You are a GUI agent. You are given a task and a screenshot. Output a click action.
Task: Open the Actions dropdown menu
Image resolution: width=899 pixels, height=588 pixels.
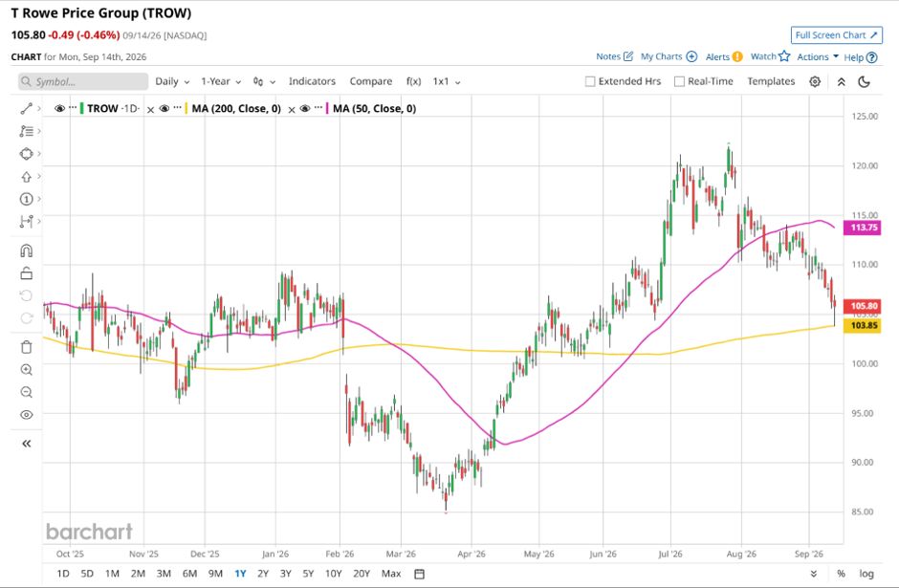click(x=818, y=56)
